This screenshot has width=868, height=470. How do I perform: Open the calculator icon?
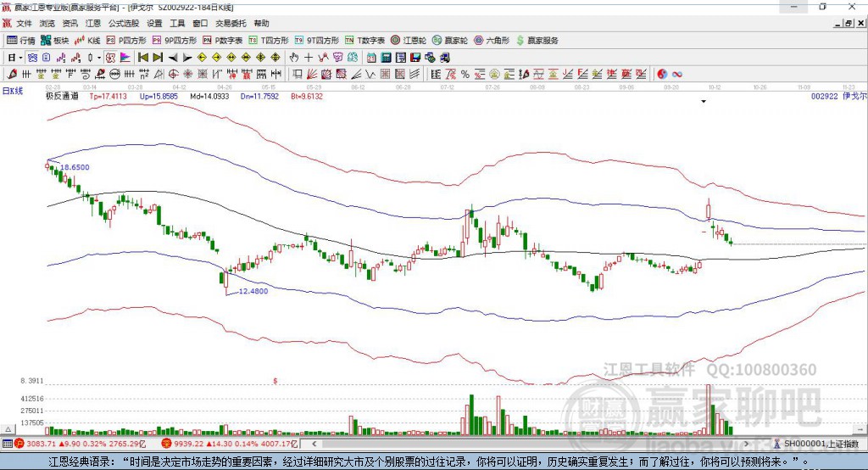tap(386, 58)
